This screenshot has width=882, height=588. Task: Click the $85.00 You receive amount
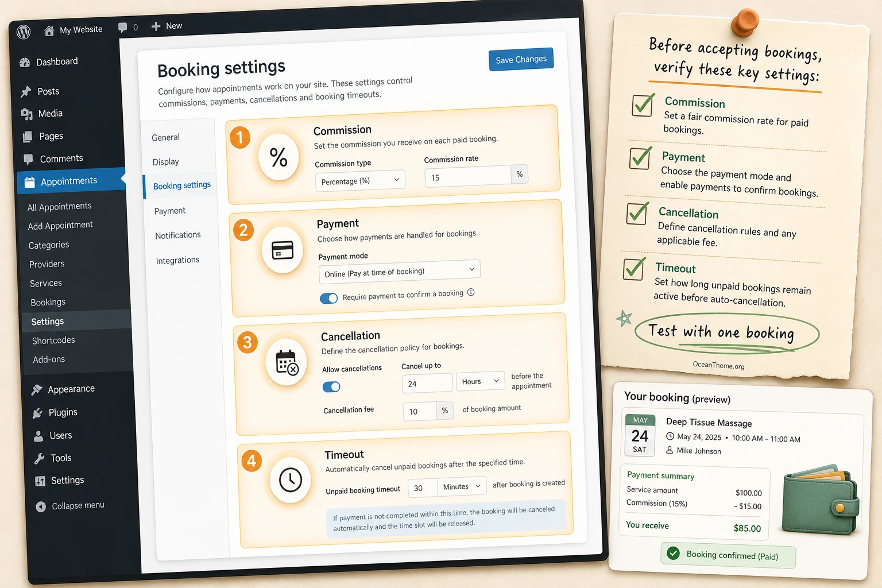tap(747, 528)
